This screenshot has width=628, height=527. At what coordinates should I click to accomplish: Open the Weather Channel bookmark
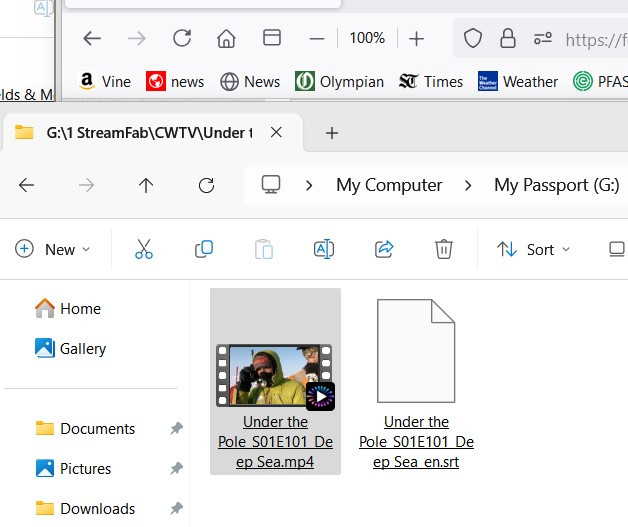click(517, 82)
